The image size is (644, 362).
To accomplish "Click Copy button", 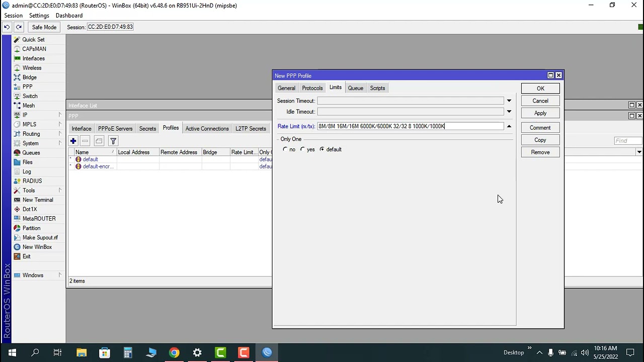I will [x=540, y=140].
